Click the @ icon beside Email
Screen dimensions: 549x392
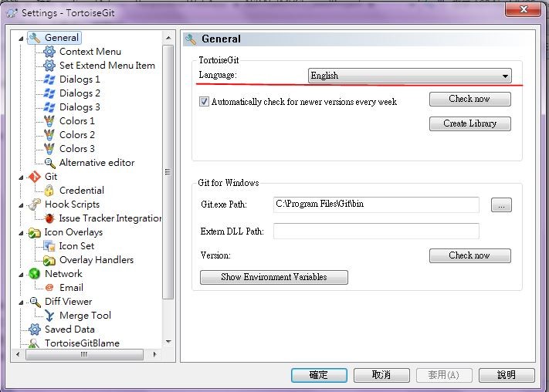point(49,288)
